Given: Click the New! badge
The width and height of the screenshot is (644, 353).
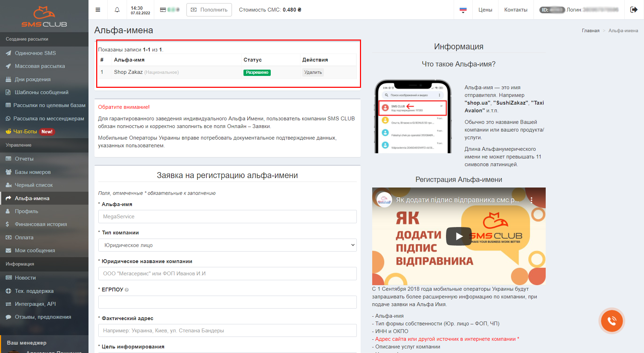Looking at the screenshot, I should pos(47,132).
